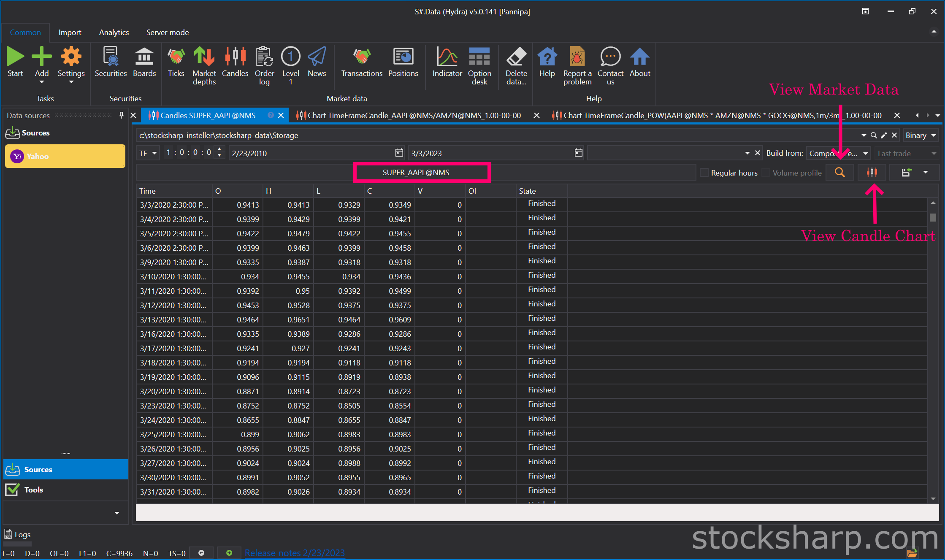Open the Transactions icon
Screen dimensions: 945x560
(362, 62)
